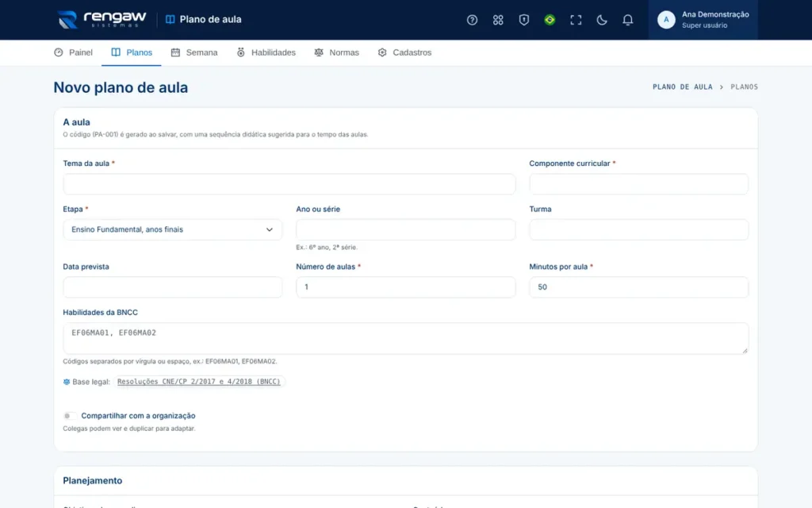
Task: Click the Novo plano de aula heading
Action: [121, 87]
